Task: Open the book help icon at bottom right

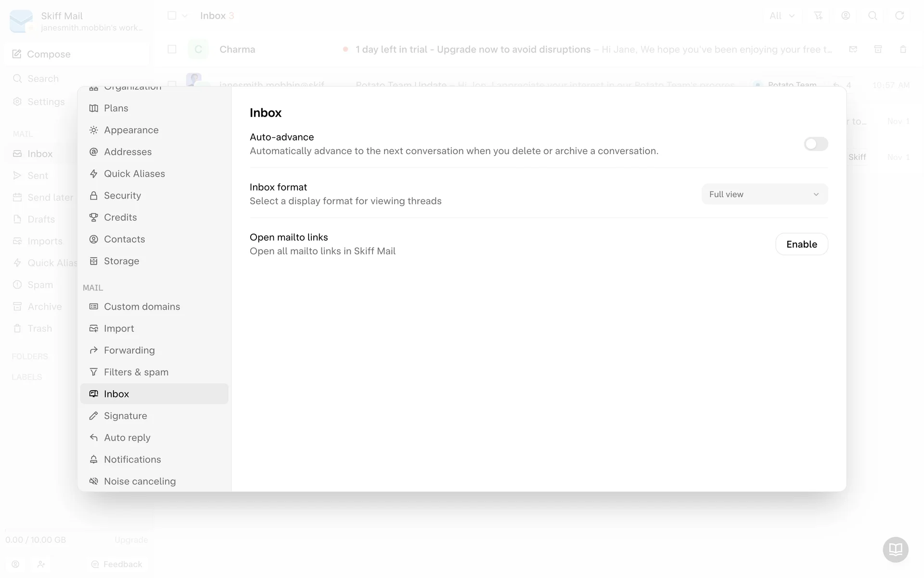Action: click(895, 549)
